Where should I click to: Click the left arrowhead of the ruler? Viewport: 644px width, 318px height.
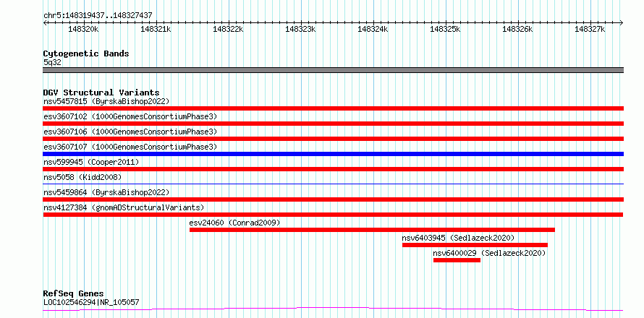45,22
